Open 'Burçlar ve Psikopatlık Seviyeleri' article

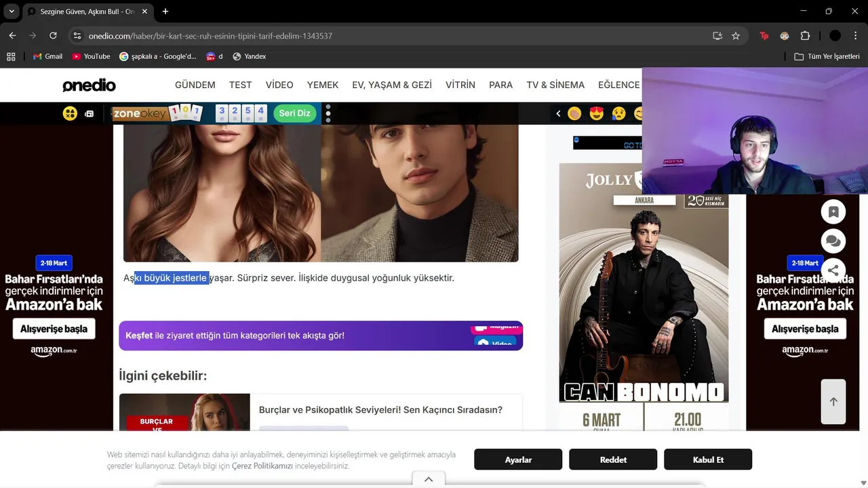380,410
